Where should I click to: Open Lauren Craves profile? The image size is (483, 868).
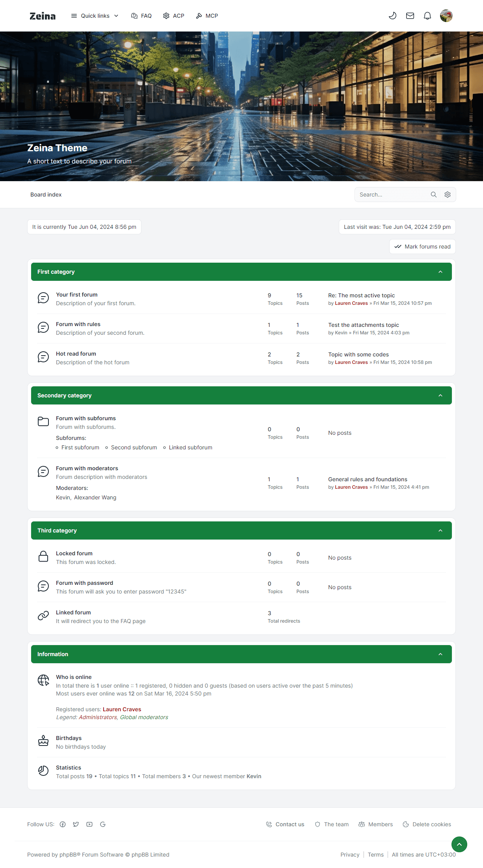point(351,303)
